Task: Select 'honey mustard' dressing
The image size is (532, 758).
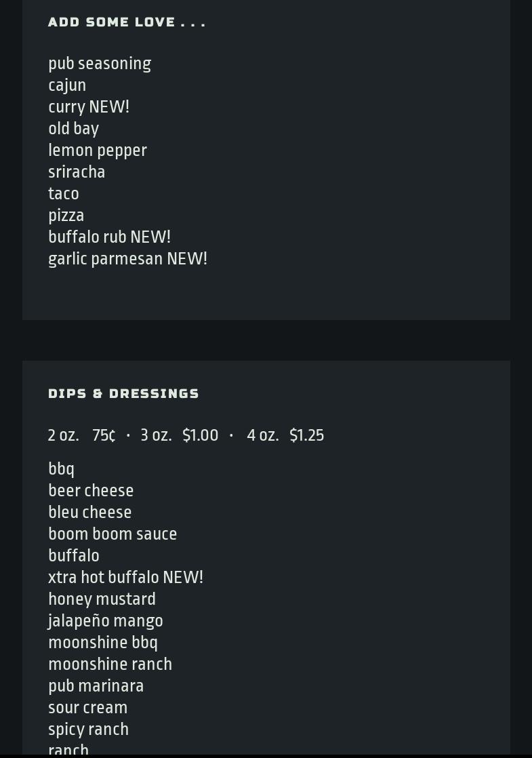Action: point(102,599)
